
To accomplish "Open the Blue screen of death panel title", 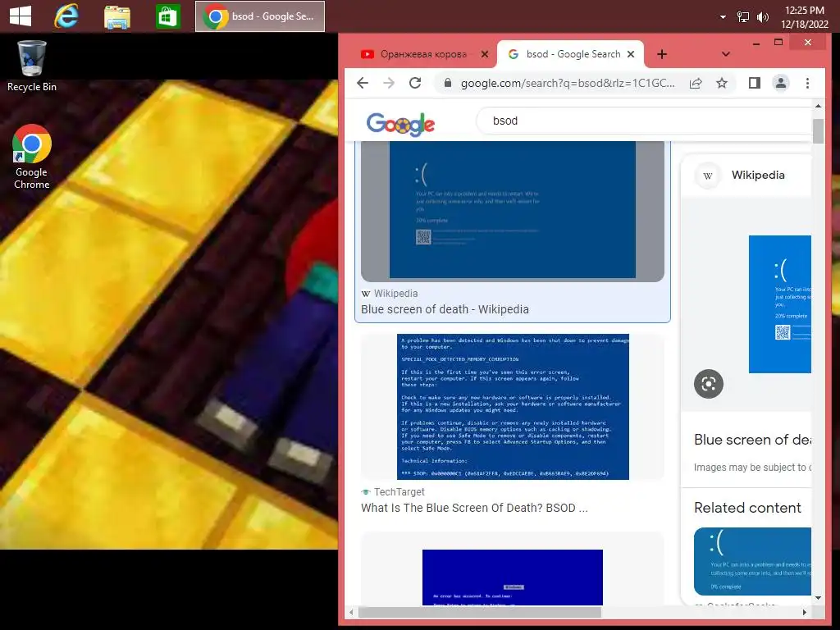I will pyautogui.click(x=753, y=440).
